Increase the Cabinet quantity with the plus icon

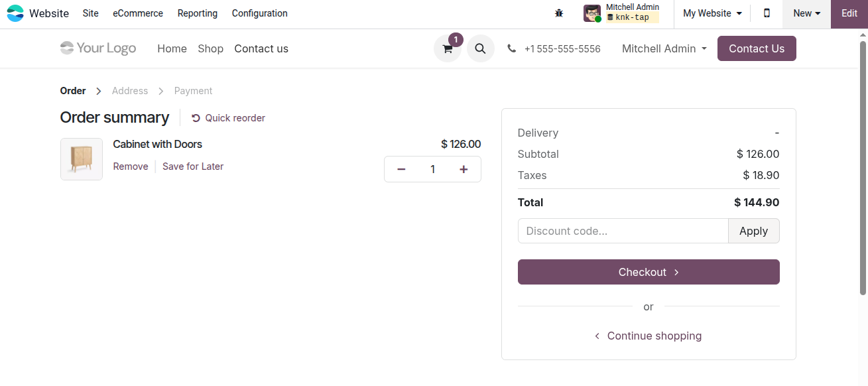click(464, 169)
